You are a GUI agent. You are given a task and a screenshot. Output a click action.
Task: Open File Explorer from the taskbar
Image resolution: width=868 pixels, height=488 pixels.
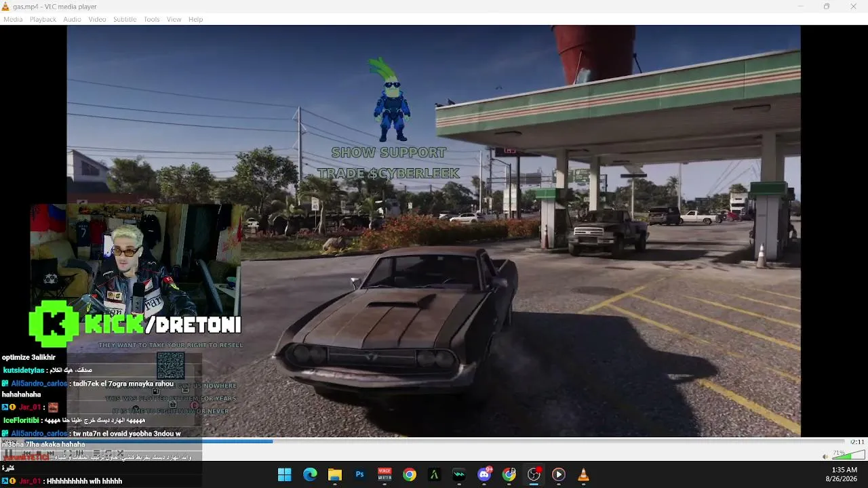(335, 474)
